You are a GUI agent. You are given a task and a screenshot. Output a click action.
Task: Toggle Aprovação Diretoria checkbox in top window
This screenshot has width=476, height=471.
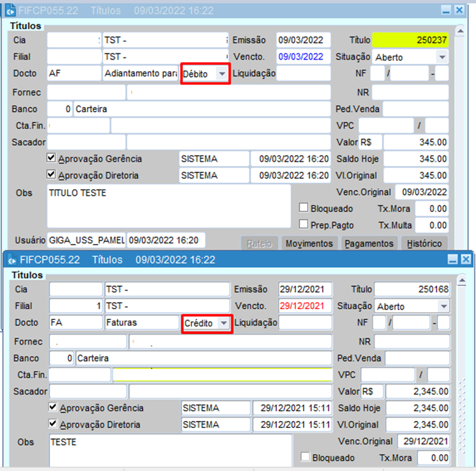[51, 174]
